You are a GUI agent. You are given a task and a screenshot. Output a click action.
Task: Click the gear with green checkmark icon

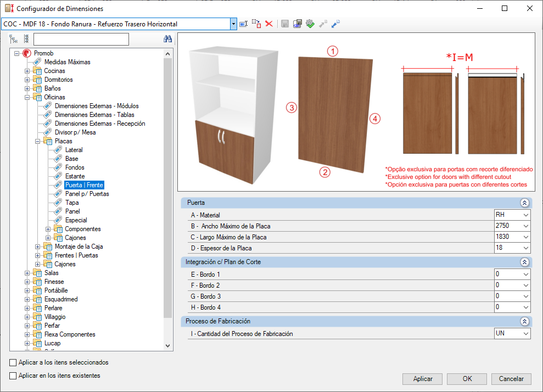(x=310, y=24)
